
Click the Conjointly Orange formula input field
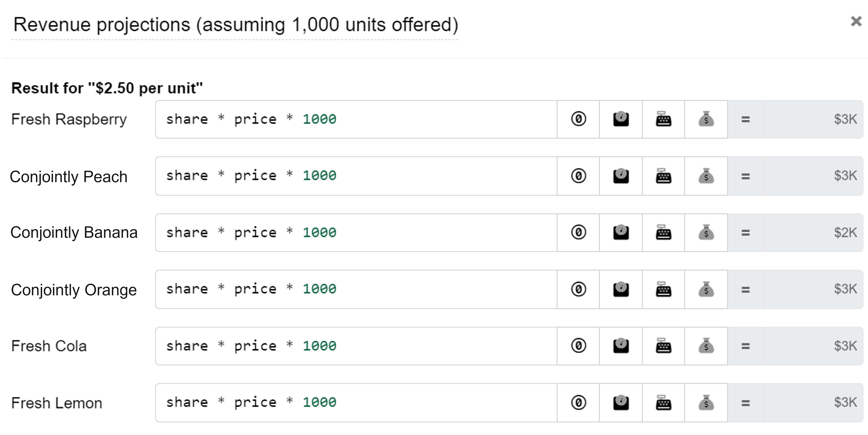pyautogui.click(x=356, y=289)
